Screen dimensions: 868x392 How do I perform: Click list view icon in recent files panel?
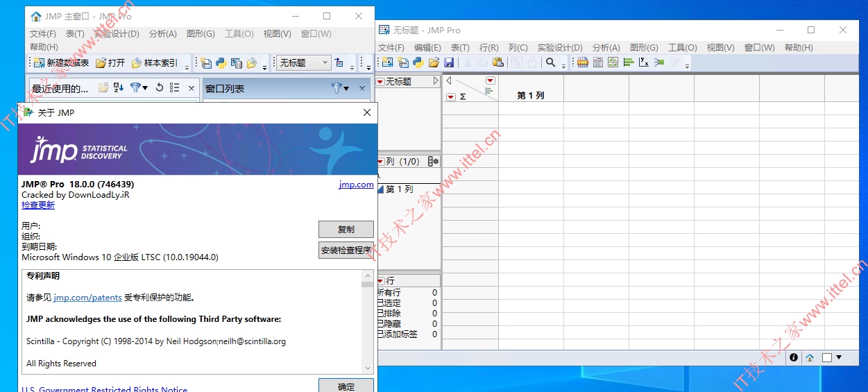point(175,87)
